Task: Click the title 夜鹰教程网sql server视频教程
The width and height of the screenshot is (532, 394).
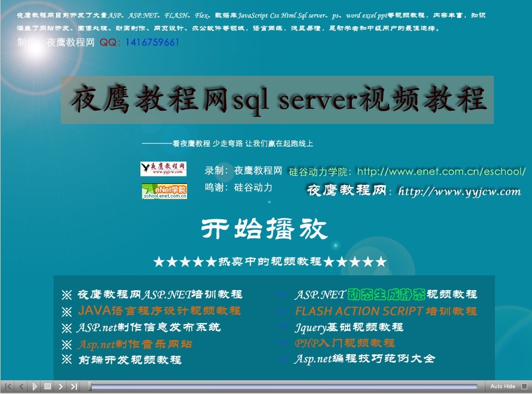Action: coord(278,100)
